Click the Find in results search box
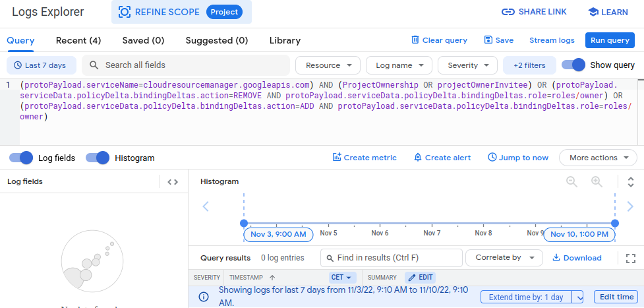Screen dimensions: 644x308 click(x=392, y=258)
